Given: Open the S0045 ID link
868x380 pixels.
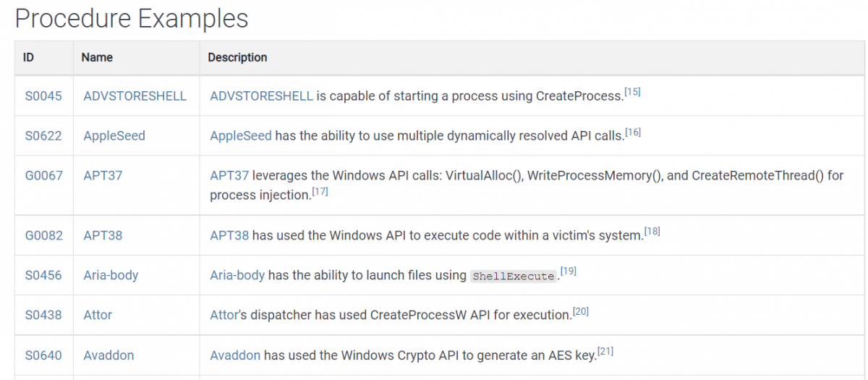Looking at the screenshot, I should click(x=43, y=96).
